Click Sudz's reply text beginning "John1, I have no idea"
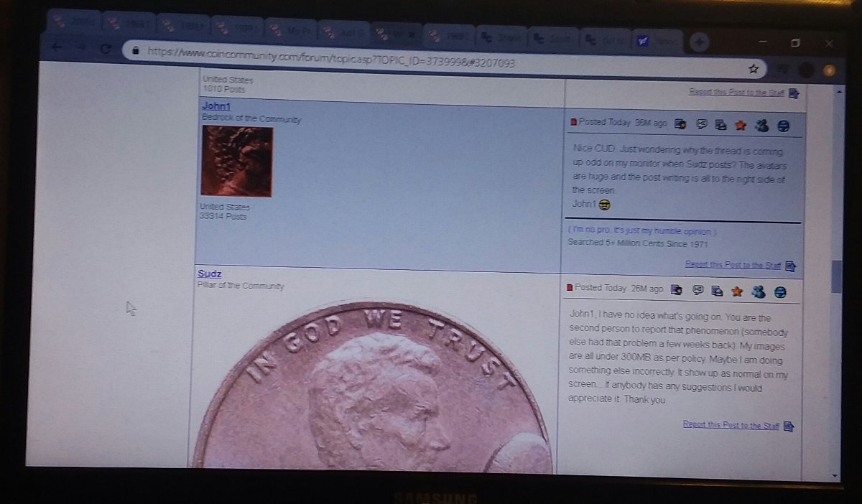The width and height of the screenshot is (862, 504). pyautogui.click(x=678, y=358)
